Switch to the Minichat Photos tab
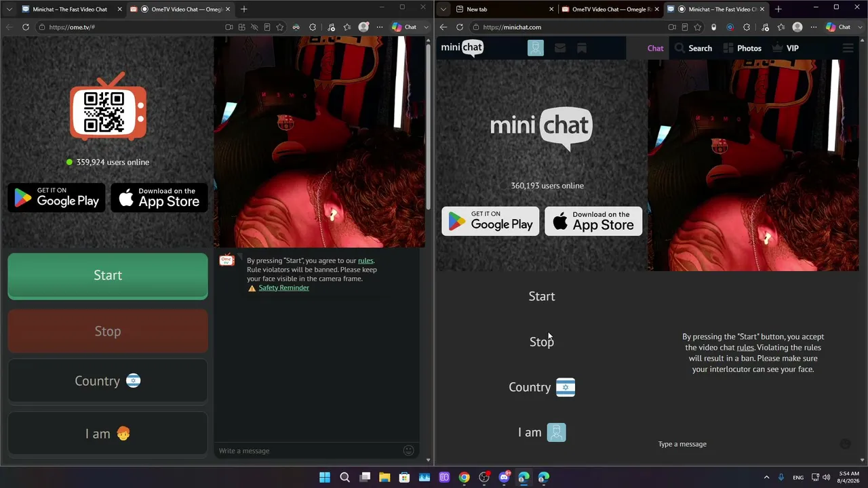Screen dimensions: 868x488 pyautogui.click(x=742, y=48)
